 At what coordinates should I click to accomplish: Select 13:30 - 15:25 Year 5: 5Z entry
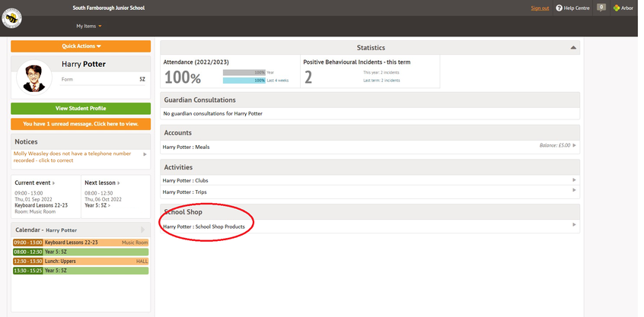[x=81, y=271]
